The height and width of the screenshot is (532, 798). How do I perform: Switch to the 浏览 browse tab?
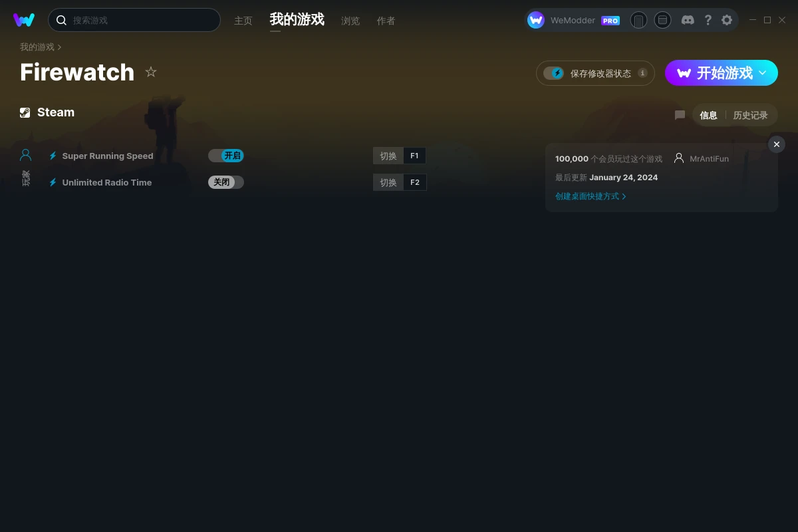click(350, 21)
